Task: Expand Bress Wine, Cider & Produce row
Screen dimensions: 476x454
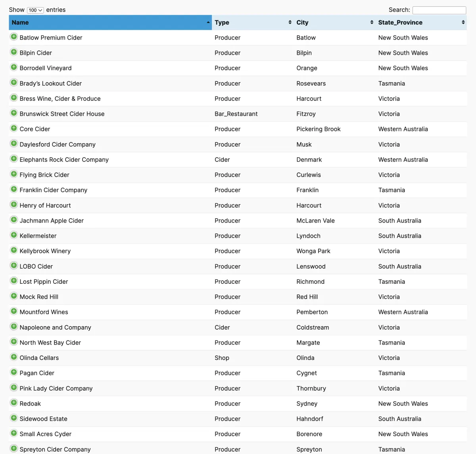Action: pyautogui.click(x=14, y=98)
